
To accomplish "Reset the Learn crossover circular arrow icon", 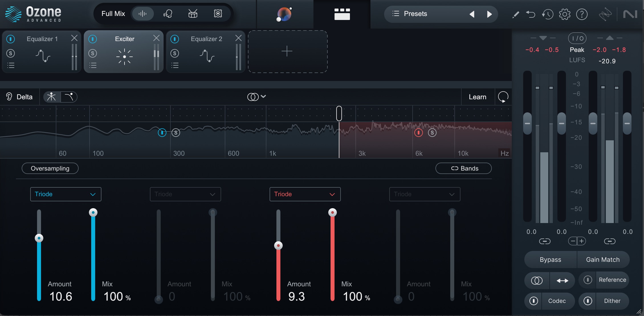I will pos(503,97).
